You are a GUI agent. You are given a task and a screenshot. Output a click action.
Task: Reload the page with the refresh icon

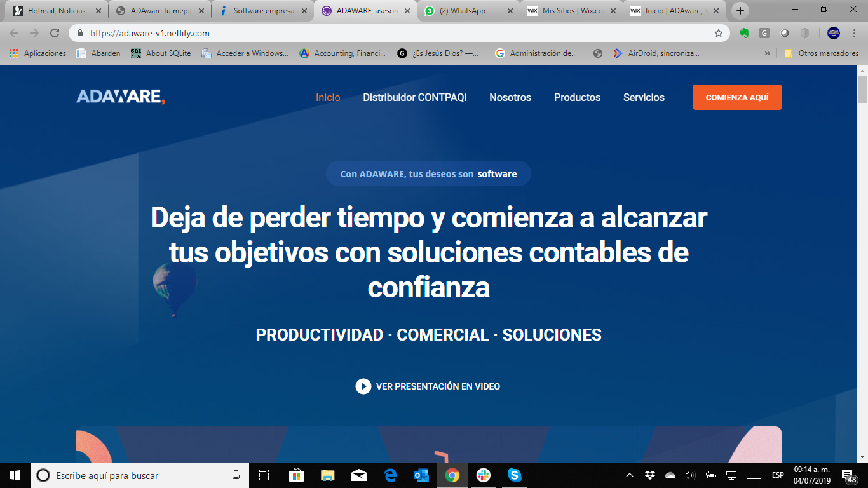(55, 33)
